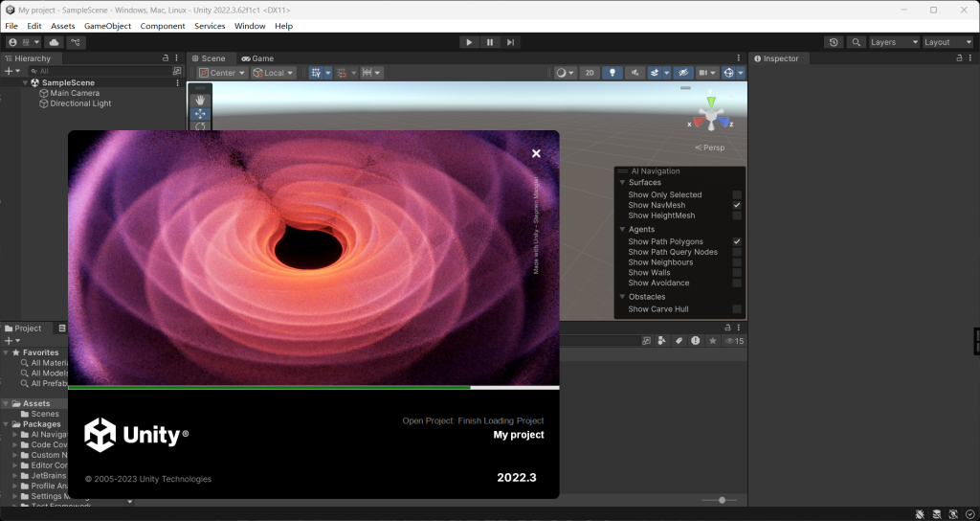Screen dimensions: 980x521
Task: Click the global search magnifier icon
Action: 857,42
